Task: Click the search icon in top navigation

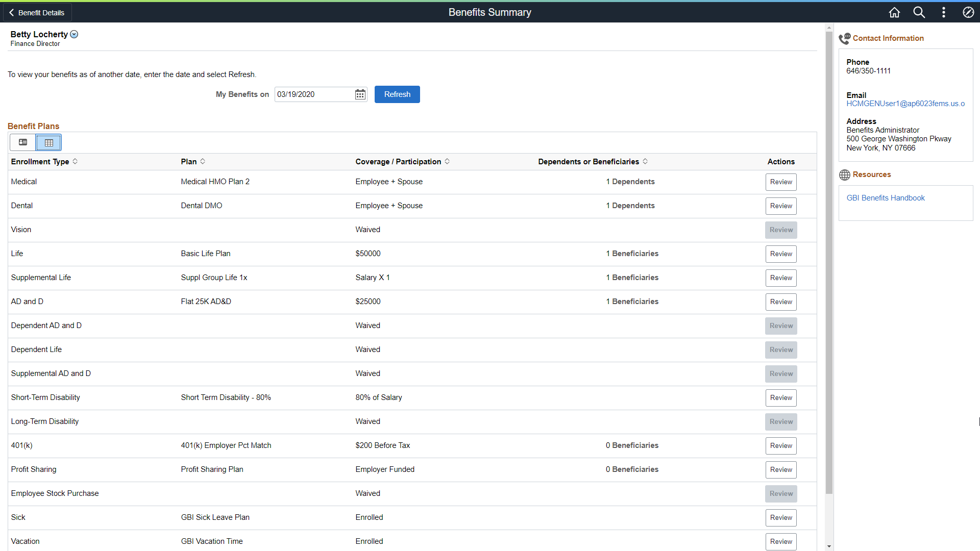Action: click(919, 12)
